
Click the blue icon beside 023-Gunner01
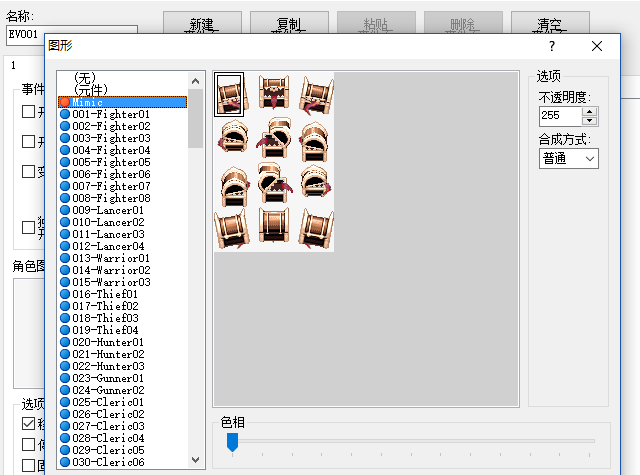(65, 378)
